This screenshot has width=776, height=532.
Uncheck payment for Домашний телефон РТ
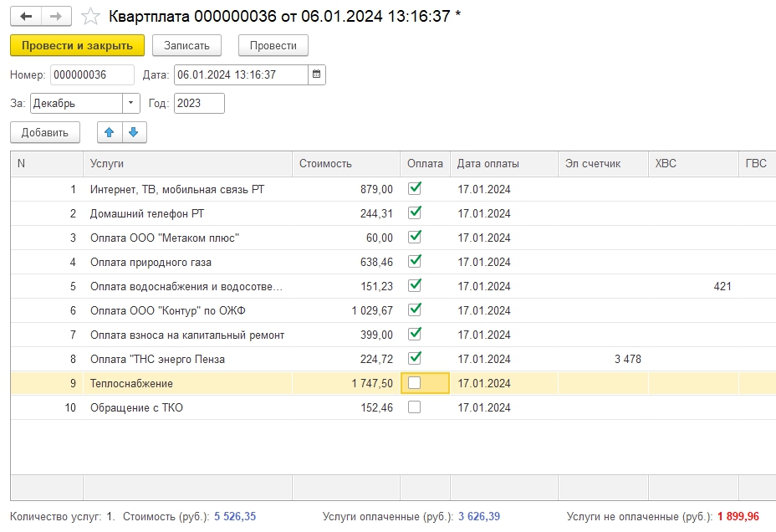point(414,213)
